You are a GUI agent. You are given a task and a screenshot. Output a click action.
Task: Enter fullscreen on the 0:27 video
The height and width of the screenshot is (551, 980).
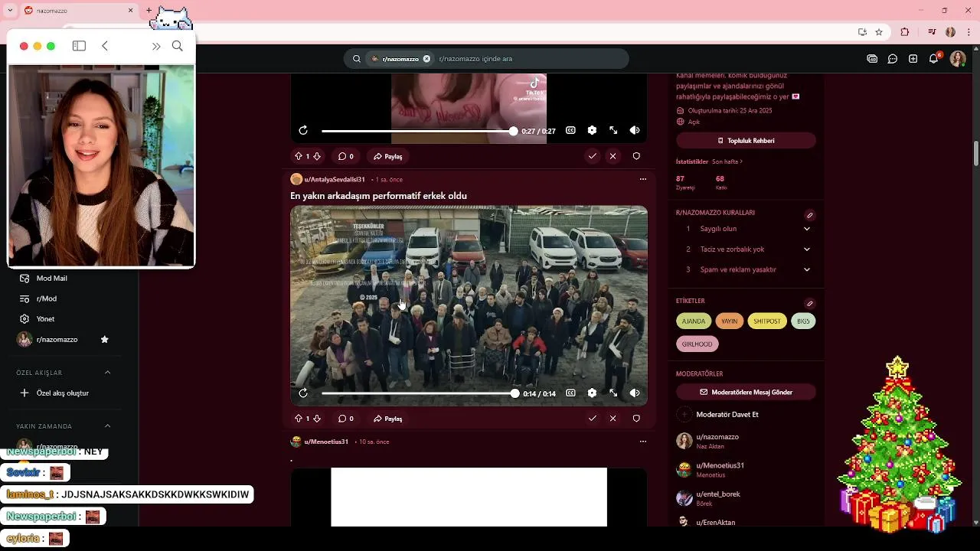point(613,130)
